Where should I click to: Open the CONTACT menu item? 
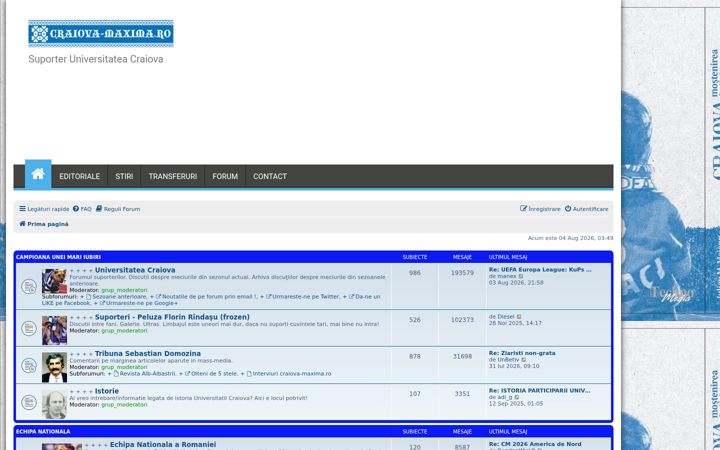coord(270,176)
